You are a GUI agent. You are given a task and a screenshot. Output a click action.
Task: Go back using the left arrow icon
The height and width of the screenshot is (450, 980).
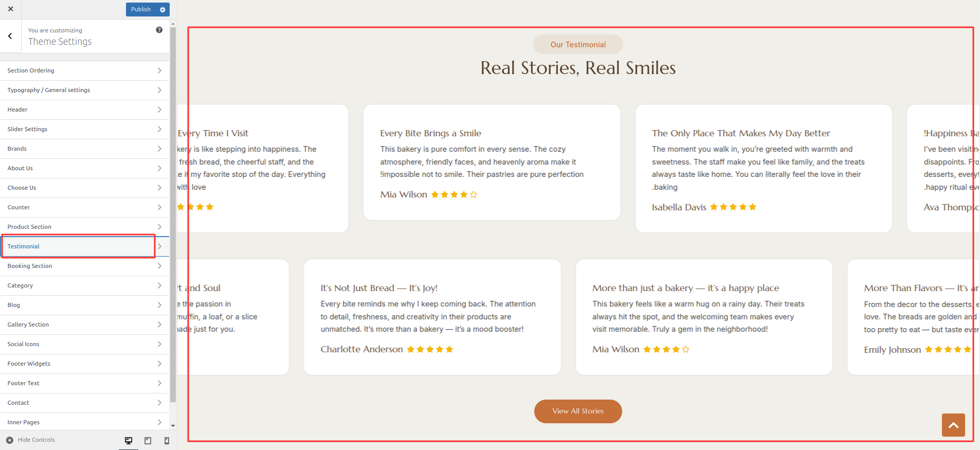point(9,36)
